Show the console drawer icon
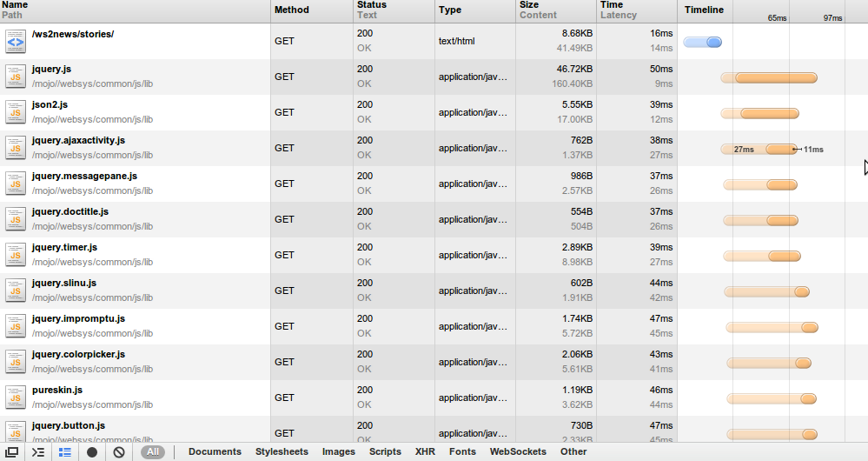 tap(38, 452)
